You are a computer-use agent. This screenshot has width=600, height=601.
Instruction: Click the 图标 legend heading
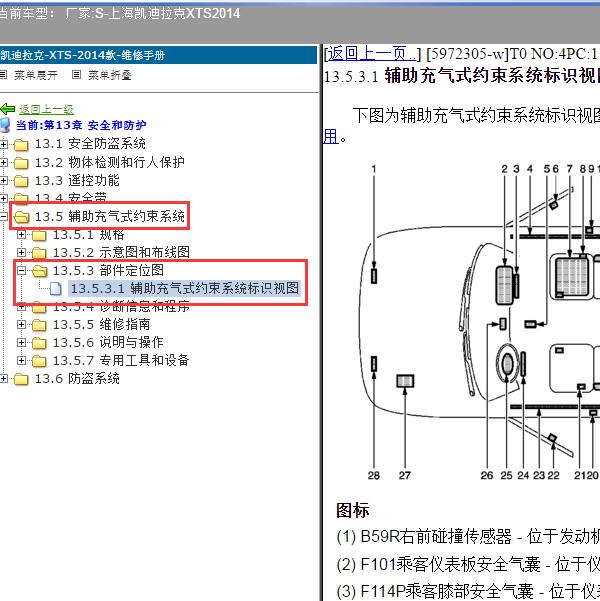click(353, 511)
